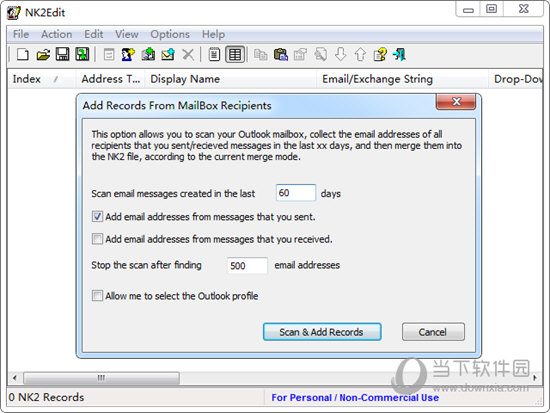Open the Options menu
This screenshot has height=413, width=550.
tap(170, 34)
